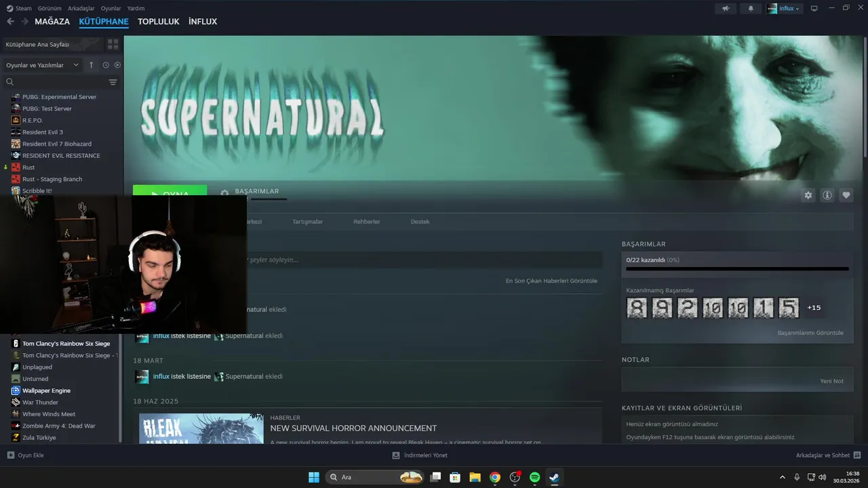The width and height of the screenshot is (868, 488).
Task: Add Supernatural to favorites heart
Action: pyautogui.click(x=846, y=195)
